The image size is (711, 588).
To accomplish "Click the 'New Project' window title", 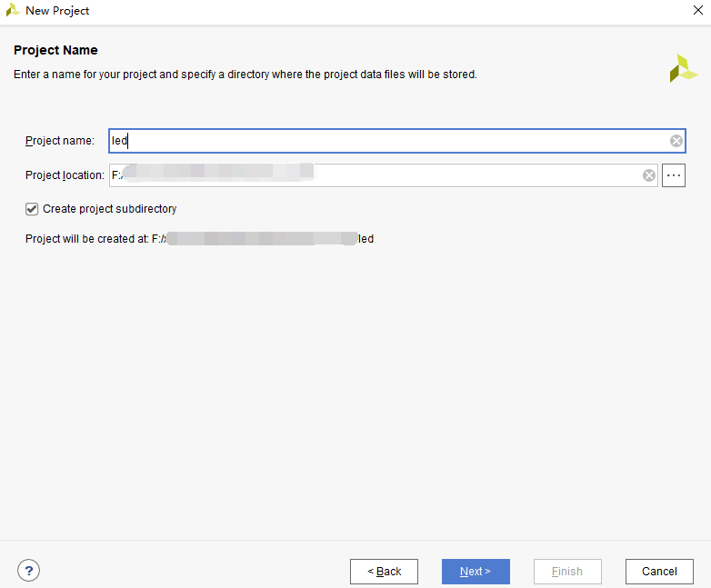I will (x=57, y=11).
